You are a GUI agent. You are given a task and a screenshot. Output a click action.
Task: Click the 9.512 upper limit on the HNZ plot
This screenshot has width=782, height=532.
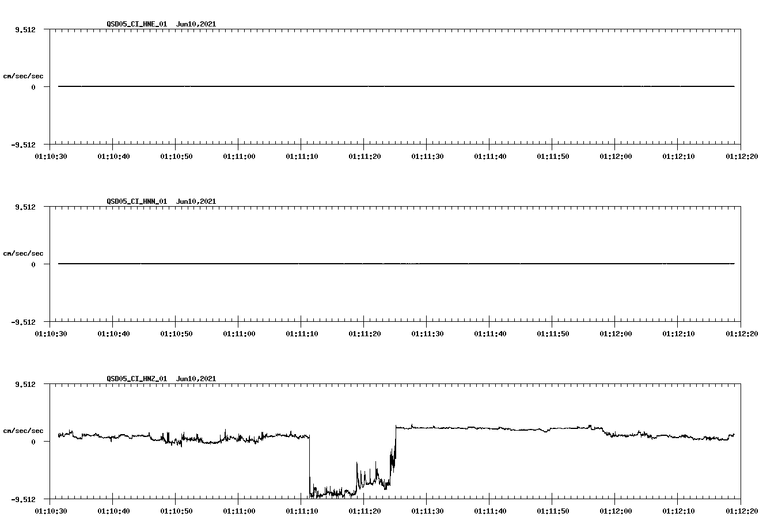tap(25, 384)
